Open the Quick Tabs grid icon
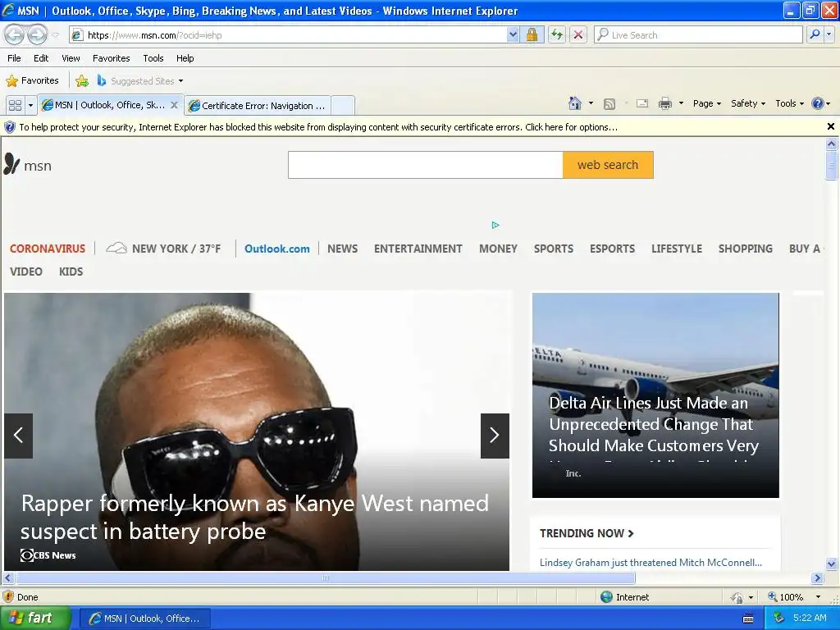Viewport: 840px width, 630px height. [15, 105]
